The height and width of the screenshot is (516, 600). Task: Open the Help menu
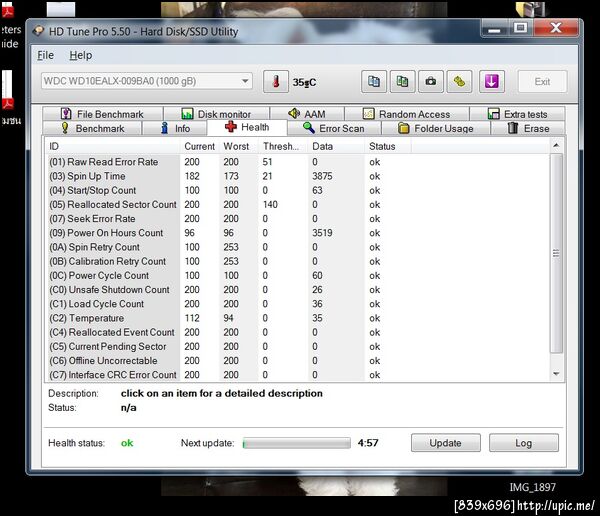point(81,55)
